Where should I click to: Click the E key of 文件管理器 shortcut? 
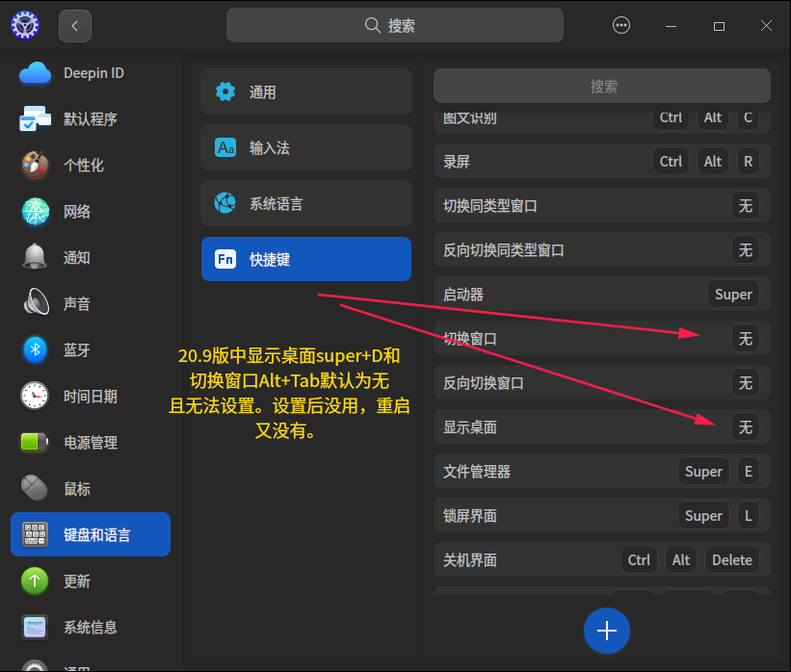tap(748, 472)
